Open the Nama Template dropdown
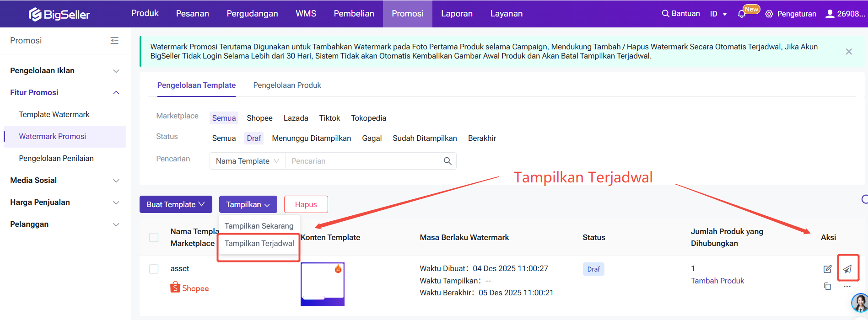 click(x=247, y=161)
